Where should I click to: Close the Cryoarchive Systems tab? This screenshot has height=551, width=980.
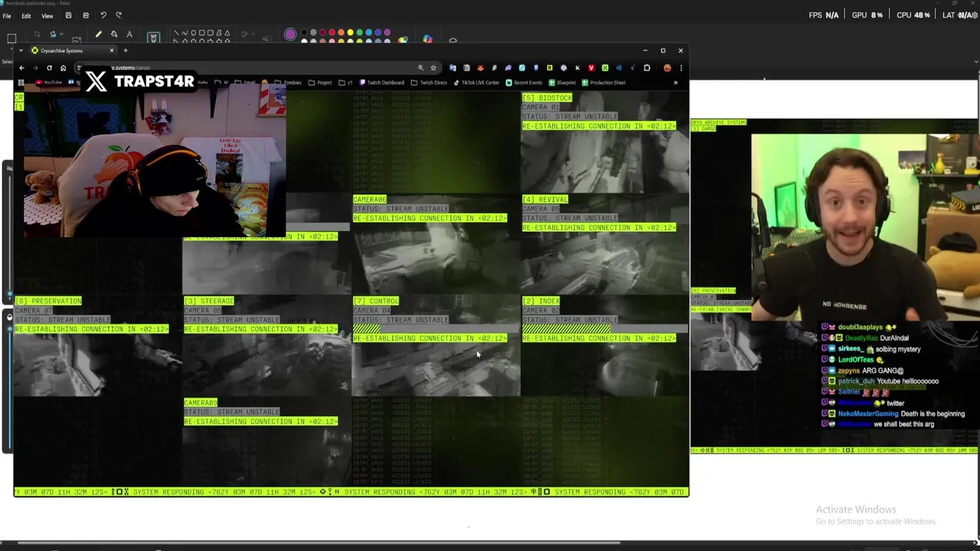click(112, 51)
